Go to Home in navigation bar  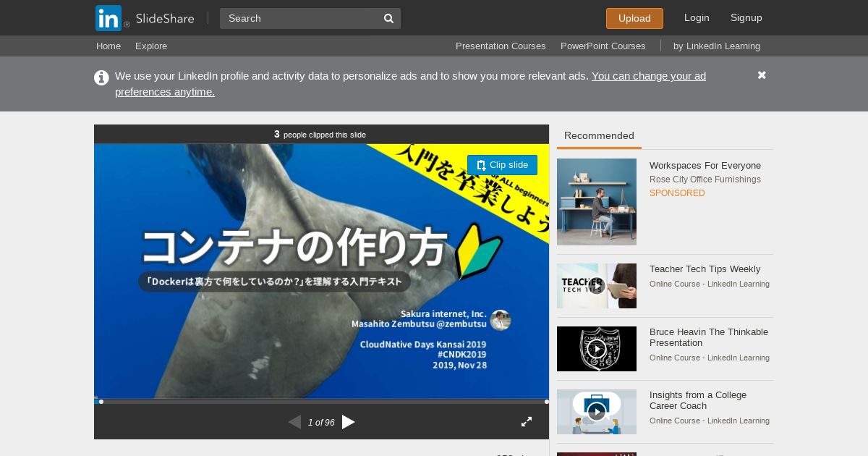coord(109,46)
